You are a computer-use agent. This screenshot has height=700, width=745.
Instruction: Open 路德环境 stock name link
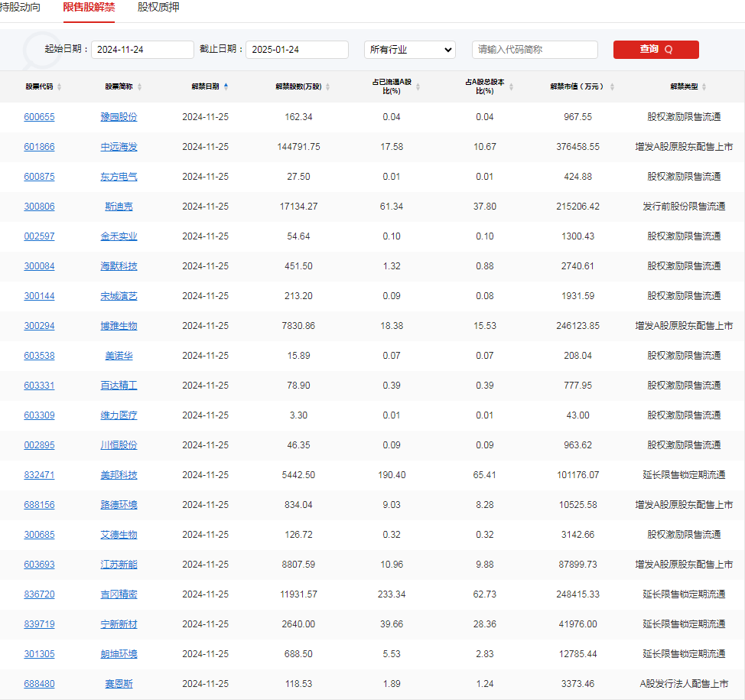pyautogui.click(x=119, y=505)
